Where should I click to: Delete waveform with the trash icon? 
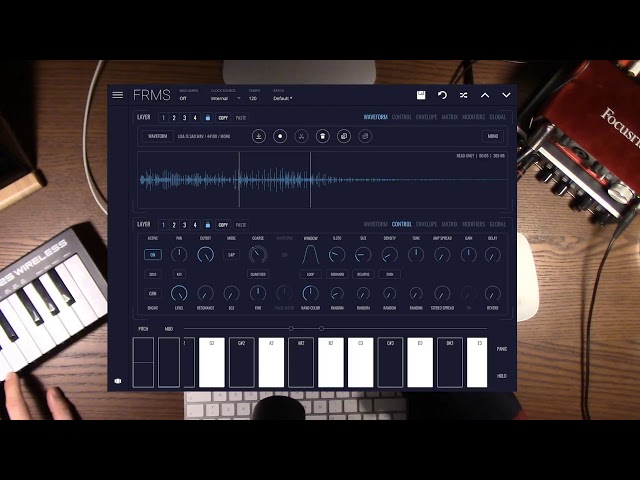[322, 136]
